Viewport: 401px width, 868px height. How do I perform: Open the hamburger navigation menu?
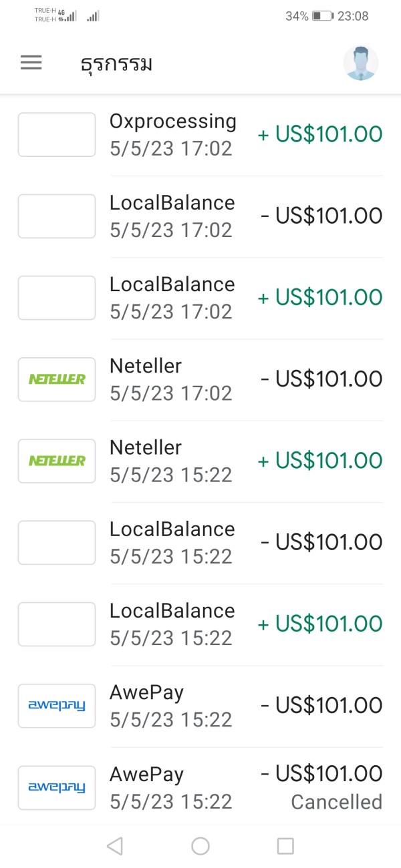[x=31, y=63]
